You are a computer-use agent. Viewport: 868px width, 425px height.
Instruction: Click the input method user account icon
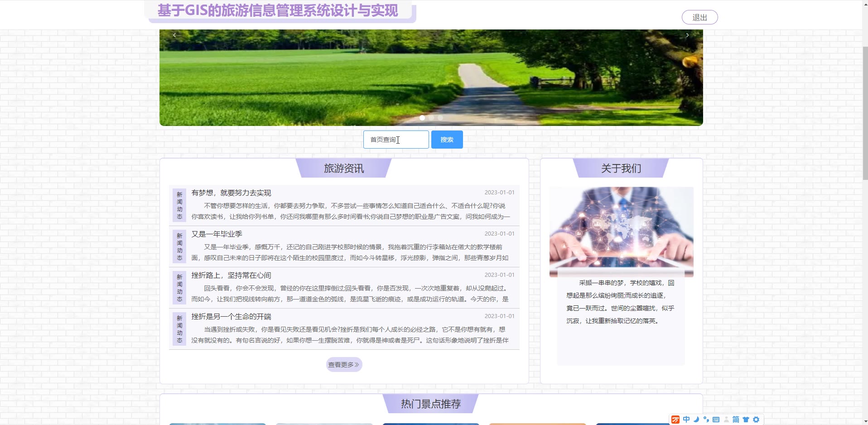pyautogui.click(x=726, y=420)
